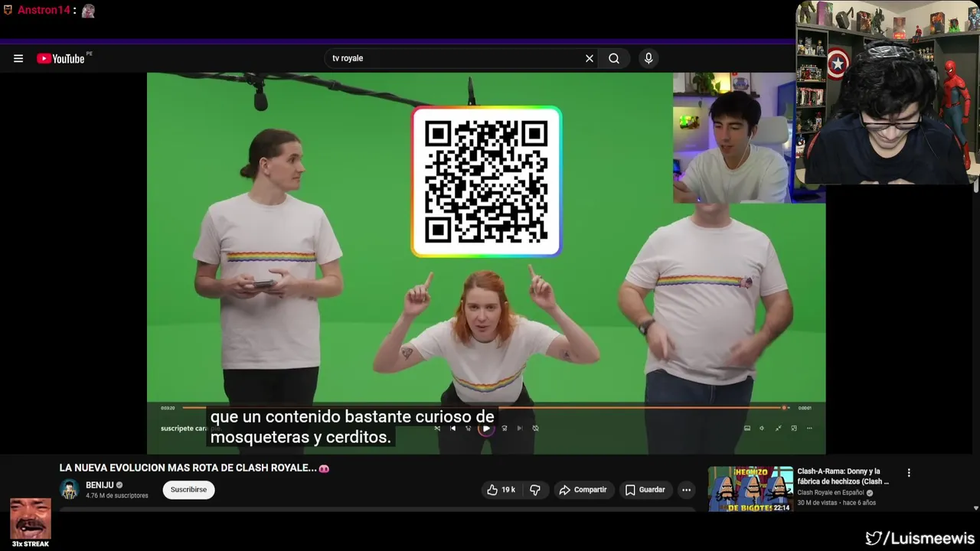The height and width of the screenshot is (551, 980).
Task: Clear the 'tv royale' search text
Action: coord(590,58)
